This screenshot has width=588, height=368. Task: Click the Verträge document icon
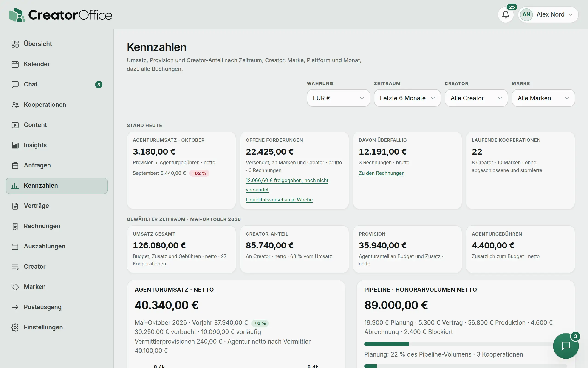(15, 206)
